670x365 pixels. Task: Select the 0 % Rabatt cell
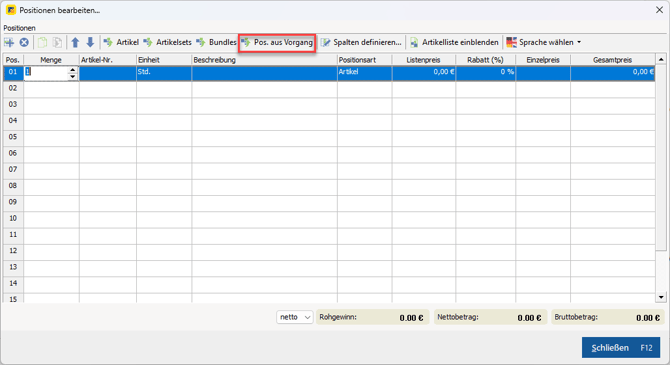coord(486,73)
